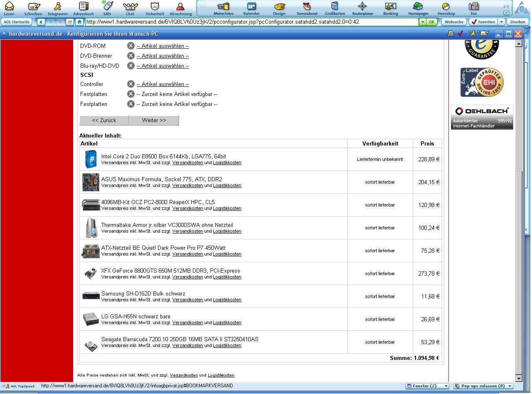
Task: Click the OK button next to the URL
Action: click(x=432, y=22)
